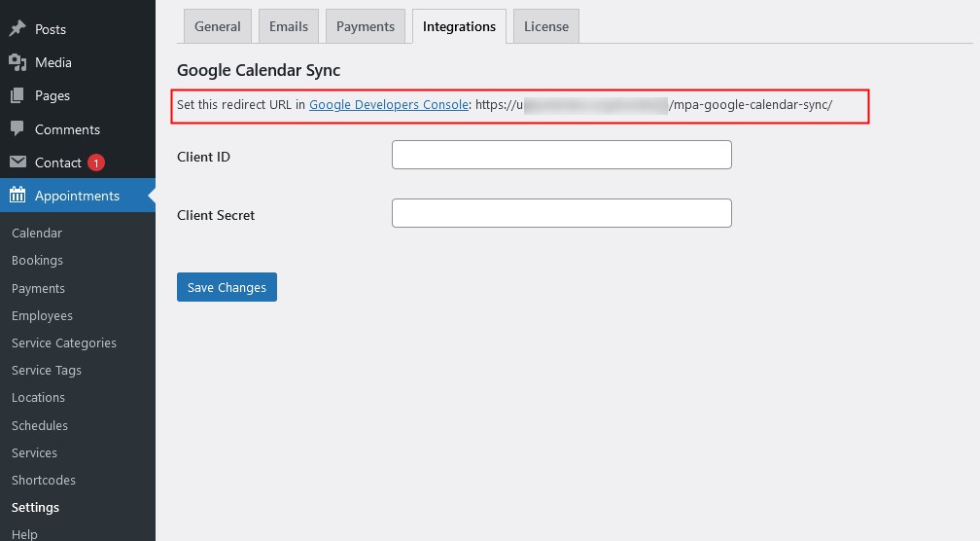
Task: Go to the Calendar submenu
Action: coord(37,233)
